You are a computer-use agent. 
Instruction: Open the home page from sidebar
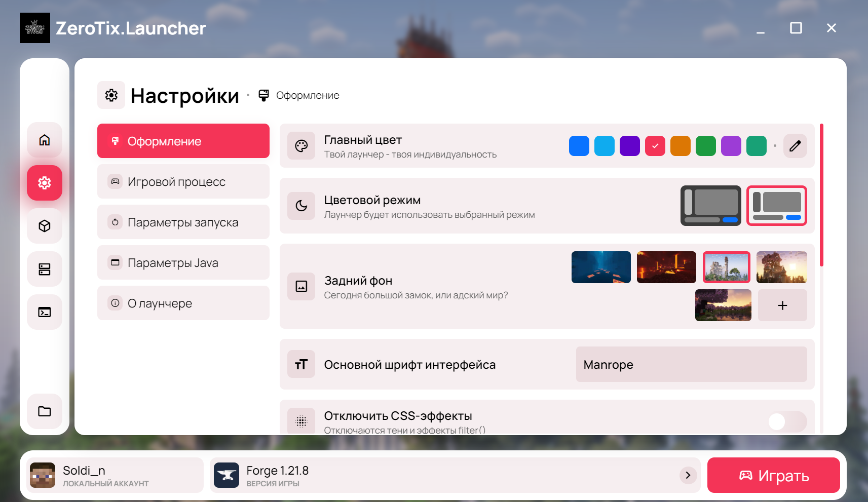[45, 140]
